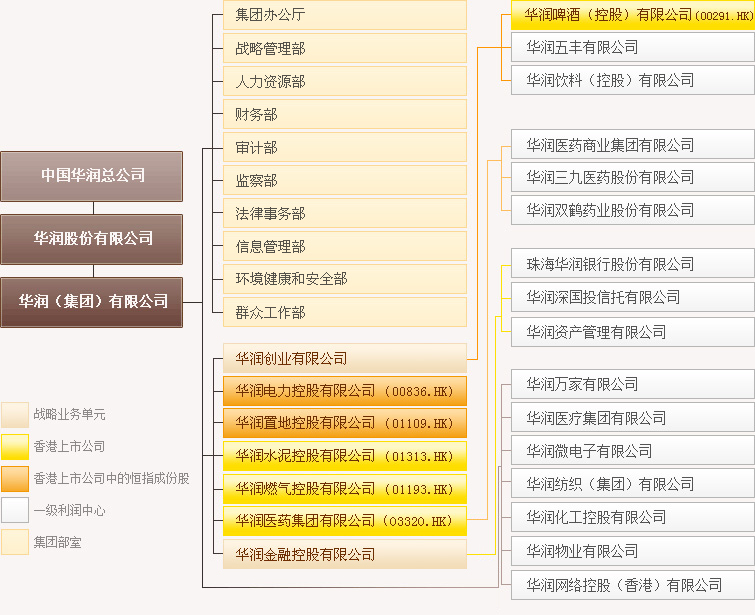Select 华润微电子有限公司
755x615 pixels.
pos(633,450)
